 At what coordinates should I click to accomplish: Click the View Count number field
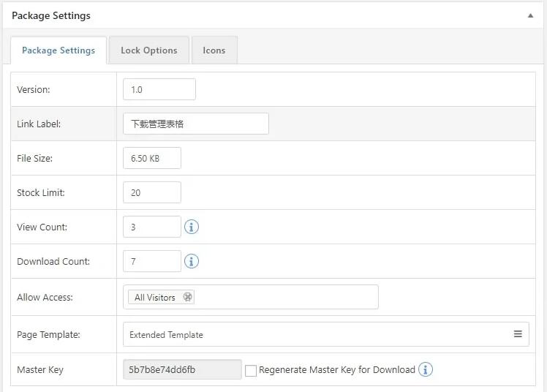pyautogui.click(x=152, y=227)
